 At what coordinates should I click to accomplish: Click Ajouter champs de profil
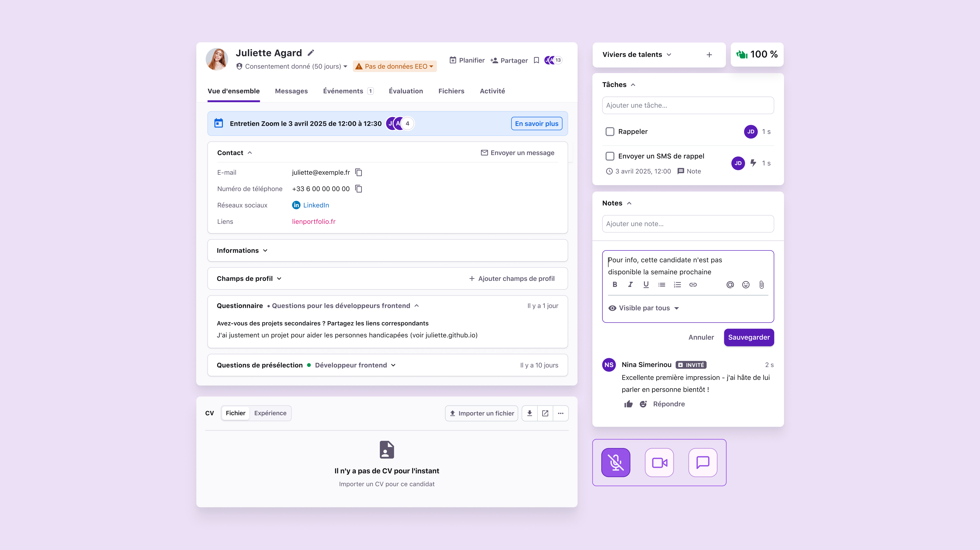click(x=512, y=278)
